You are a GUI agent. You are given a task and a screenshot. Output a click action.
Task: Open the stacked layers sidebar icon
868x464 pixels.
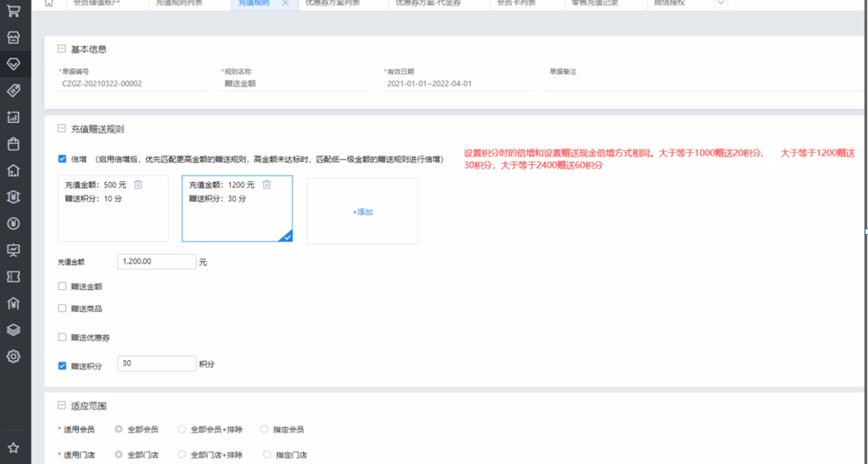[13, 330]
